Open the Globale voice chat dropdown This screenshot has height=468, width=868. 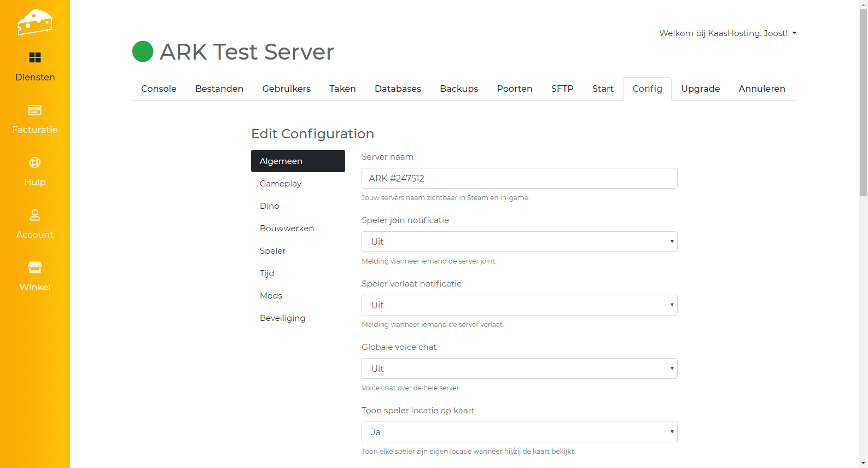coord(519,368)
